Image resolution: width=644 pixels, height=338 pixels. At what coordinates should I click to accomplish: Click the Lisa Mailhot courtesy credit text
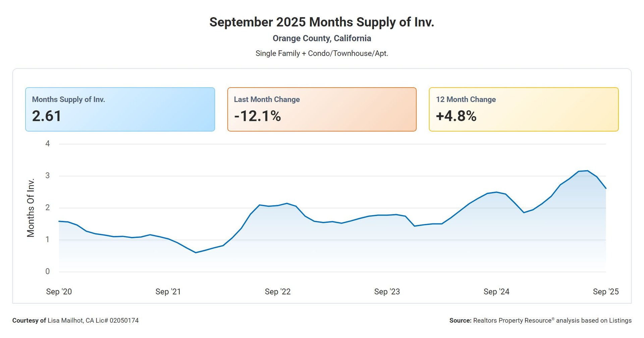(75, 321)
